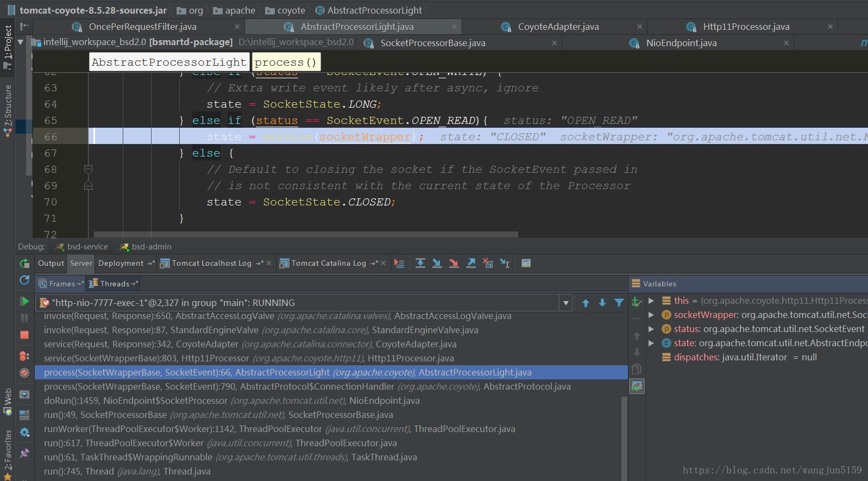Open the debugger settings gear
This screenshot has width=868, height=481.
pyautogui.click(x=24, y=433)
